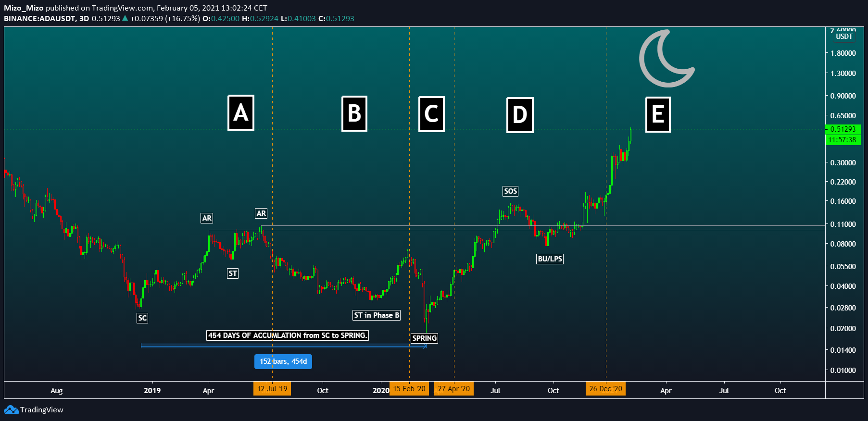This screenshot has height=421, width=868.
Task: Click the 0.90000 price axis value
Action: (843, 96)
